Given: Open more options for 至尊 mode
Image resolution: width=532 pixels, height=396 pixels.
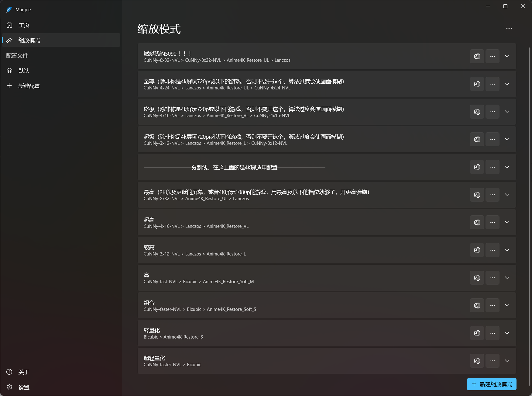Looking at the screenshot, I should coord(493,84).
